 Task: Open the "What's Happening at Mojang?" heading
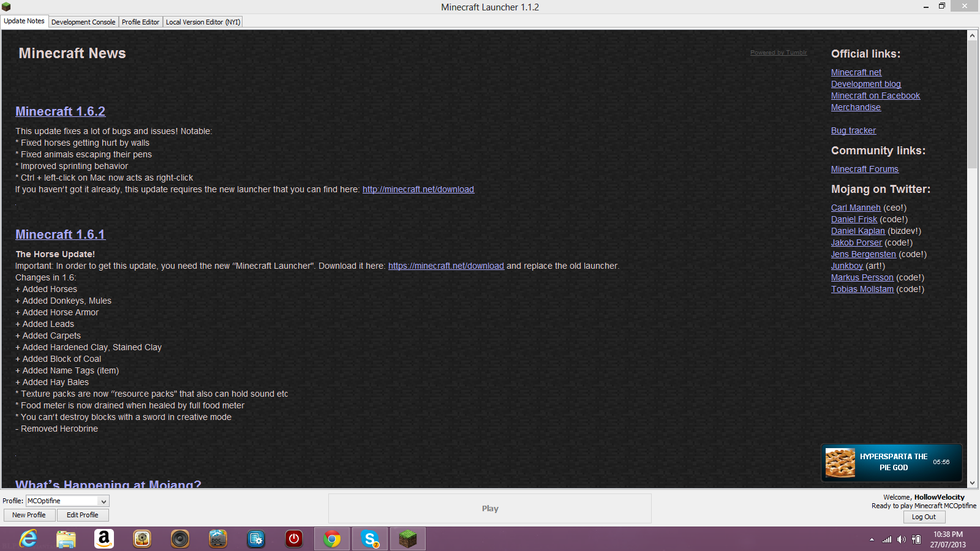click(x=108, y=484)
